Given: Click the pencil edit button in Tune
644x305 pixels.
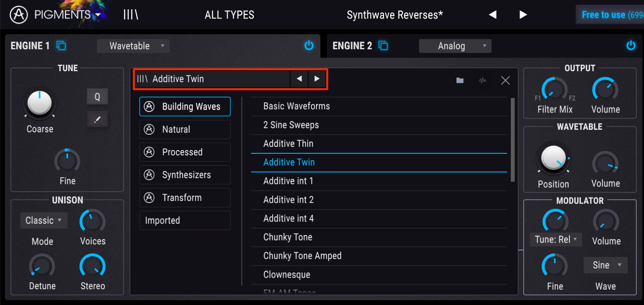Looking at the screenshot, I should 97,120.
